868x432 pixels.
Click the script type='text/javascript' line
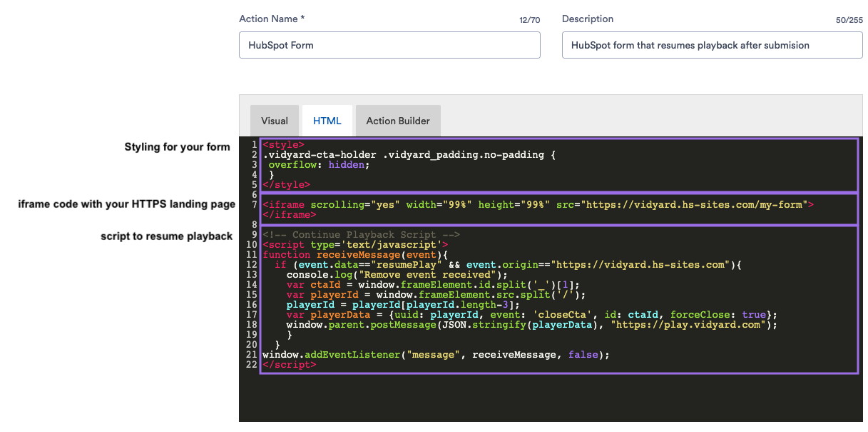355,245
